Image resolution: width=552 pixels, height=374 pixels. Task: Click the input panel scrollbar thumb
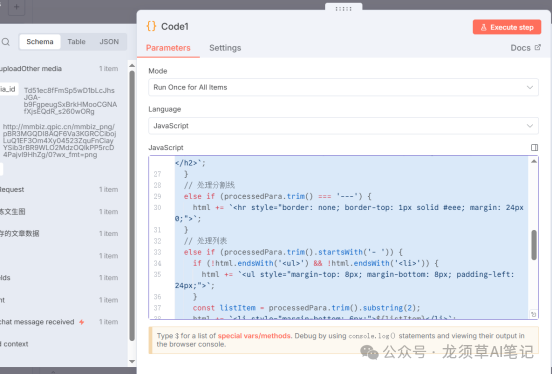[132, 206]
